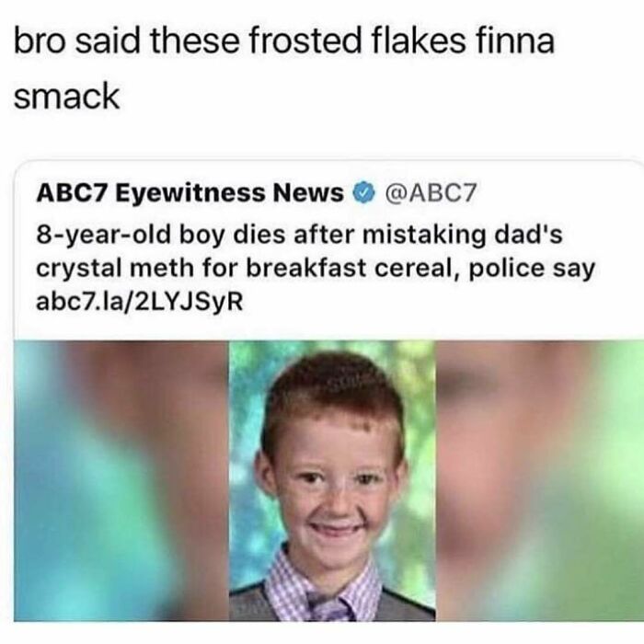Click the word "Eyewitness" in the account name
644x644 pixels.
(190, 192)
